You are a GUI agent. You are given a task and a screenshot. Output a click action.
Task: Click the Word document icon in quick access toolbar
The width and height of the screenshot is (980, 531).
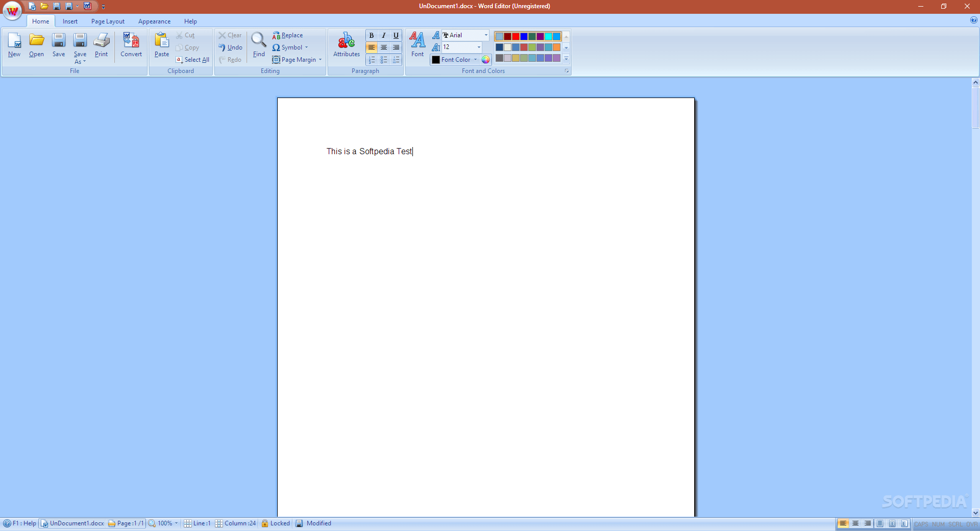tap(88, 6)
